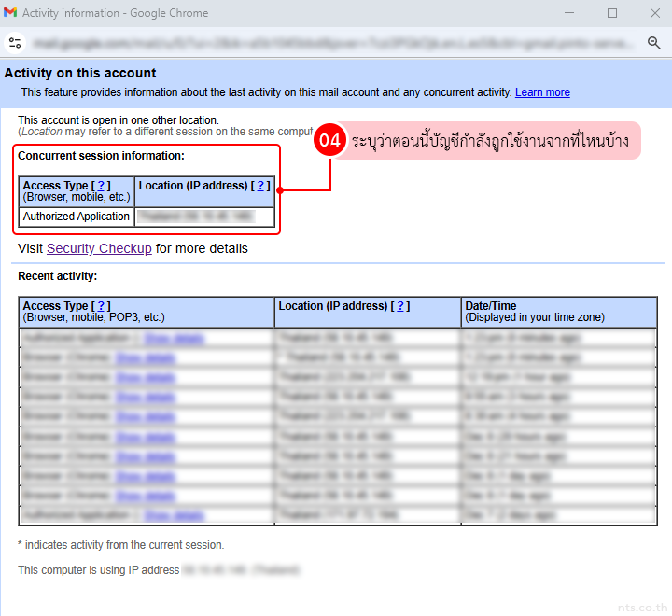Click the Gmail favicon in the title bar
672x616 pixels.
point(10,12)
